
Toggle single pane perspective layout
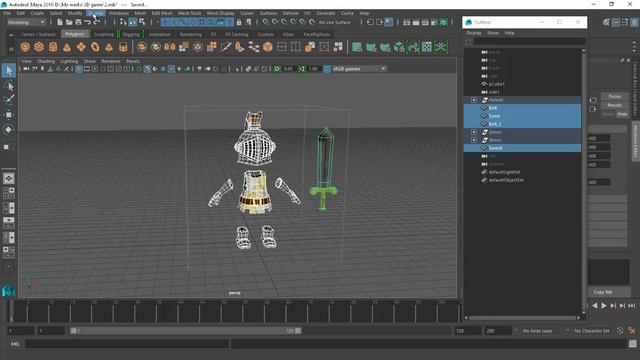9,178
